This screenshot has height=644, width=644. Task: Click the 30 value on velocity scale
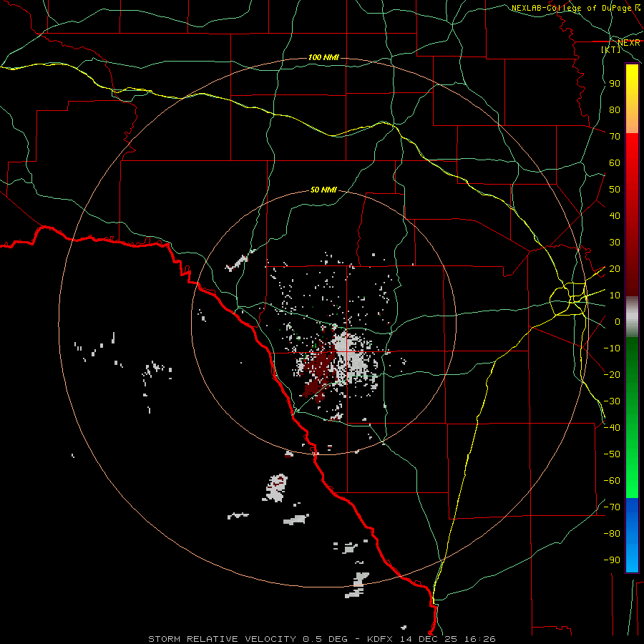point(615,243)
